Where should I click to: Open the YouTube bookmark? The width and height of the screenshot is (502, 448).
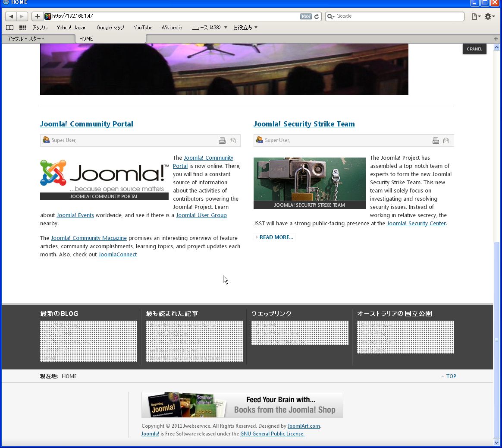click(143, 28)
